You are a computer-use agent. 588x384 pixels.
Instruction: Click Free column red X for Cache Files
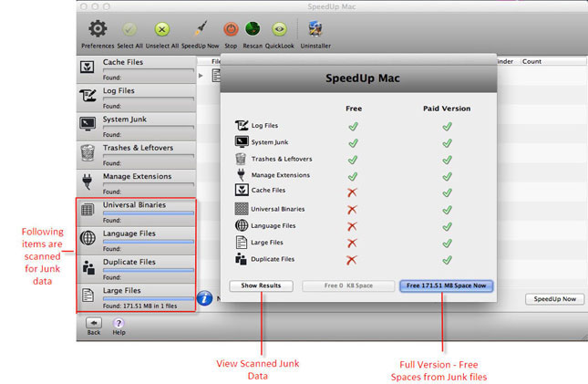pyautogui.click(x=352, y=192)
